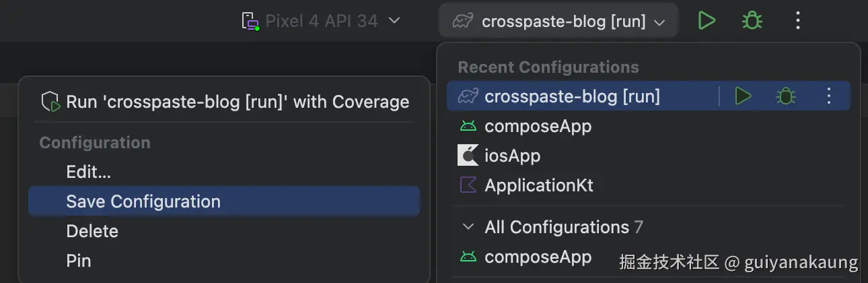This screenshot has height=283, width=868.
Task: Select Run 'crosspaste-blog [run]' with Coverage
Action: pos(237,102)
